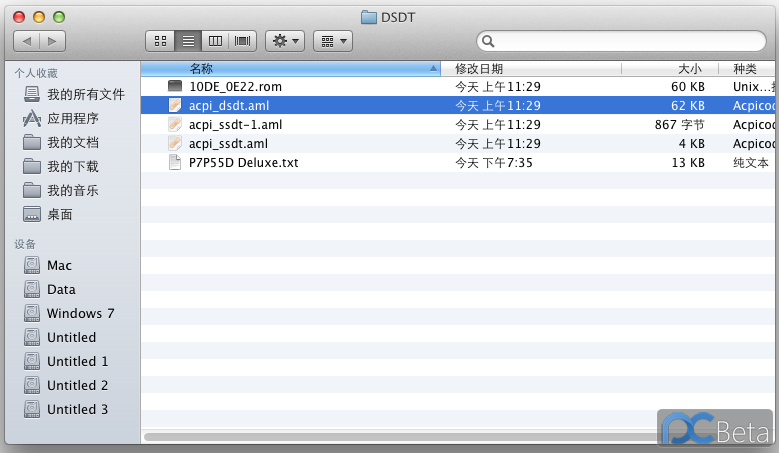Open the Windows 7 drive
Image resolution: width=779 pixels, height=453 pixels.
80,313
